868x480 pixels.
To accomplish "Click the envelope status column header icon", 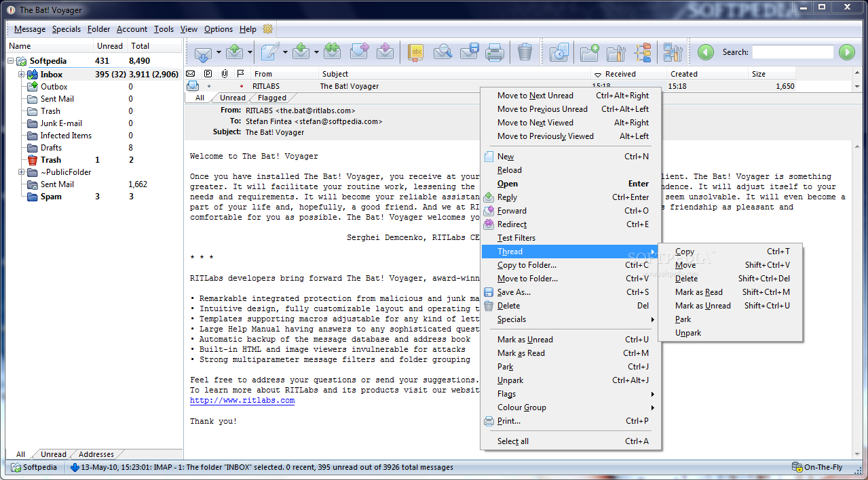I will click(191, 74).
